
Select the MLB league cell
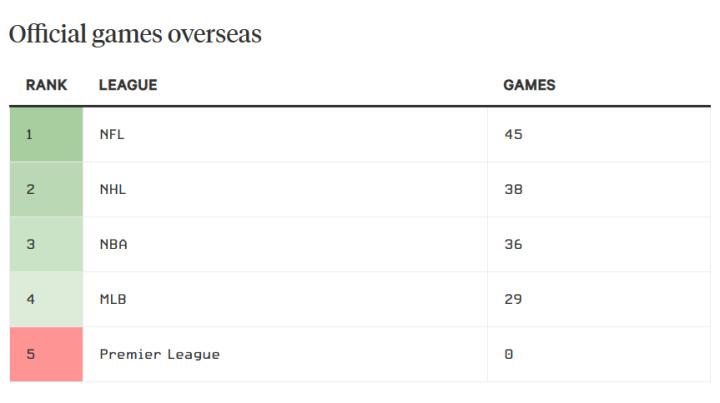tap(112, 299)
